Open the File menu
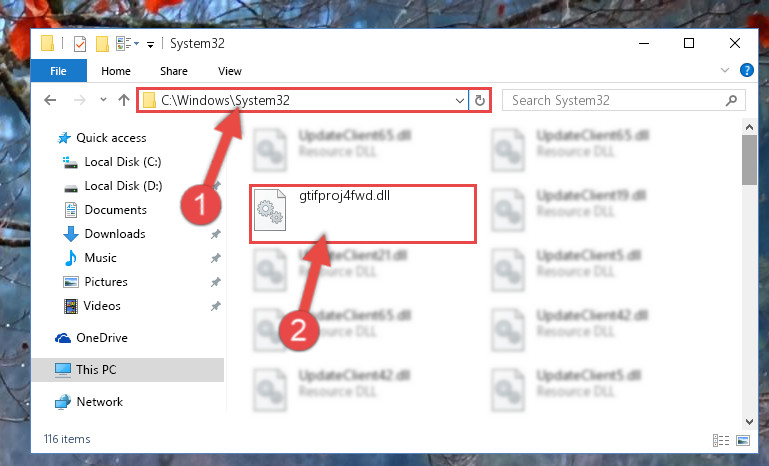This screenshot has height=466, width=769. (x=58, y=71)
